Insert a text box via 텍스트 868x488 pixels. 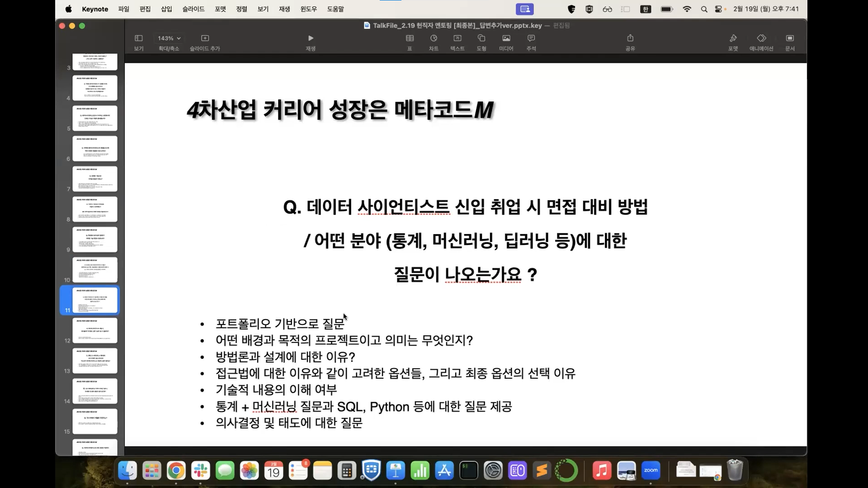tap(457, 38)
